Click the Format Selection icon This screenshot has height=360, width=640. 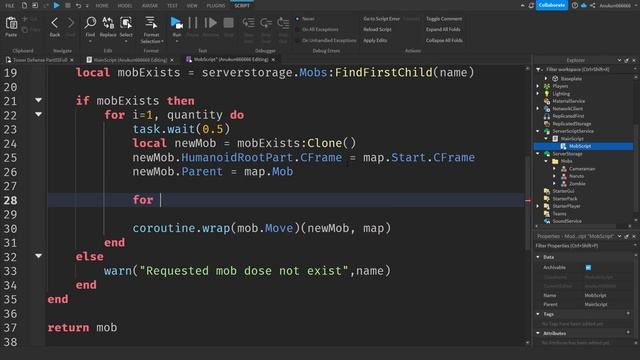point(151,23)
